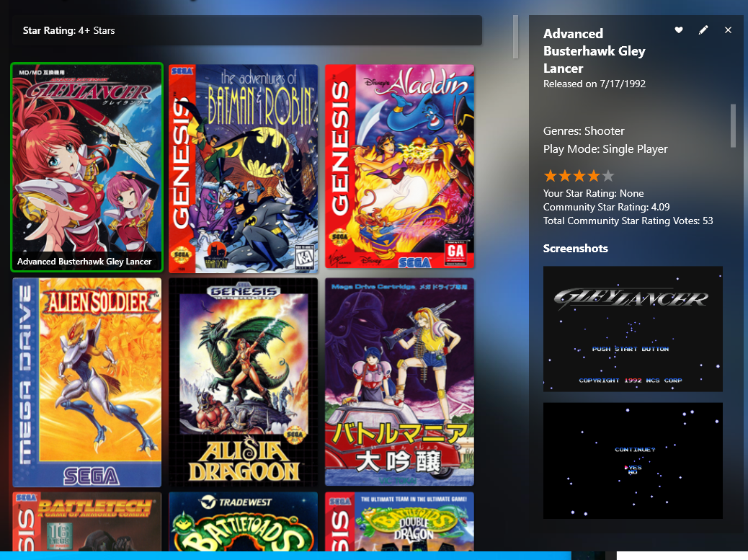Open the 'Continue?' screenshot
Image resolution: width=748 pixels, height=560 pixels.
(633, 461)
